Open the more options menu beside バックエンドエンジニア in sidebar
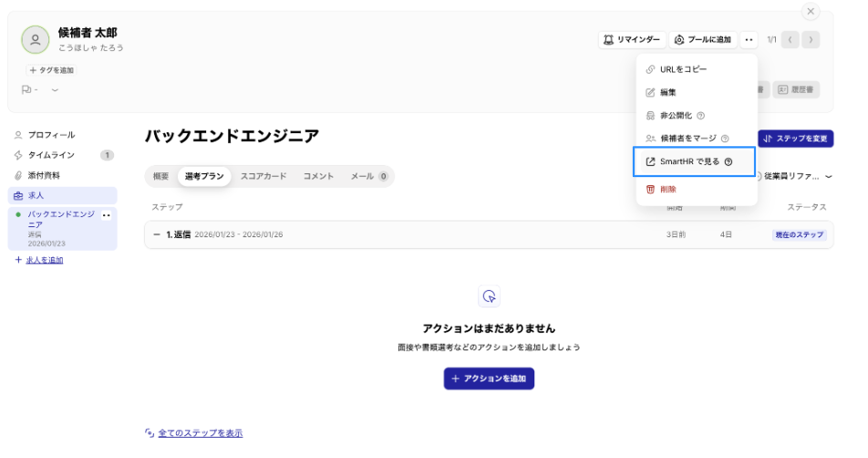Image resolution: width=868 pixels, height=458 pixels. pyautogui.click(x=106, y=215)
